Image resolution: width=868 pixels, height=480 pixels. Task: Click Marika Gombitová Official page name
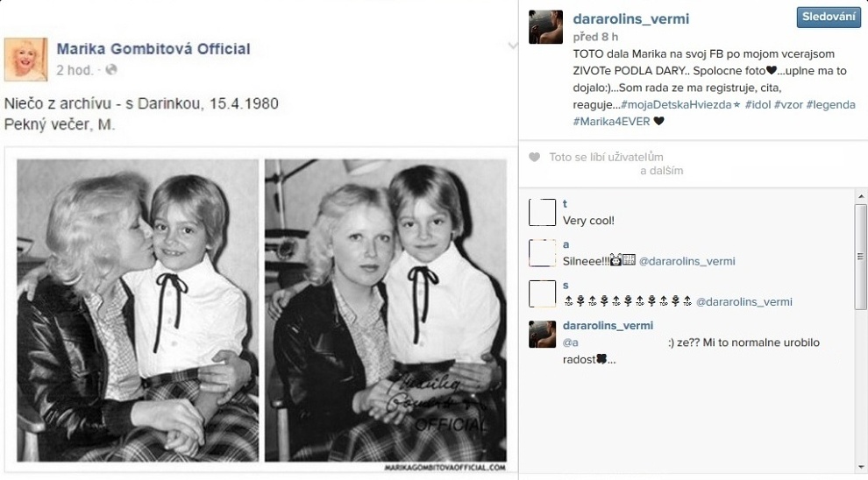point(153,49)
